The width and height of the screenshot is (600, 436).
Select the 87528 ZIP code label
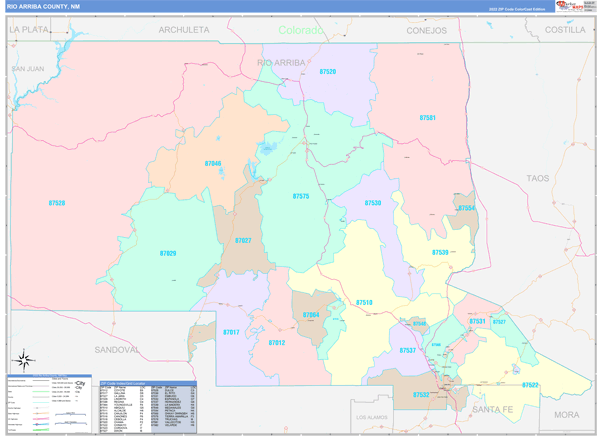[57, 203]
